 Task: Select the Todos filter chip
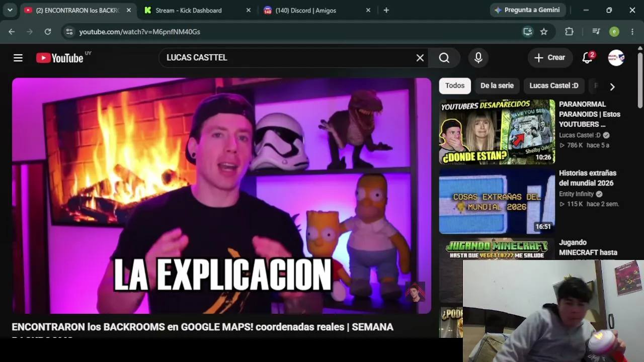[455, 85]
